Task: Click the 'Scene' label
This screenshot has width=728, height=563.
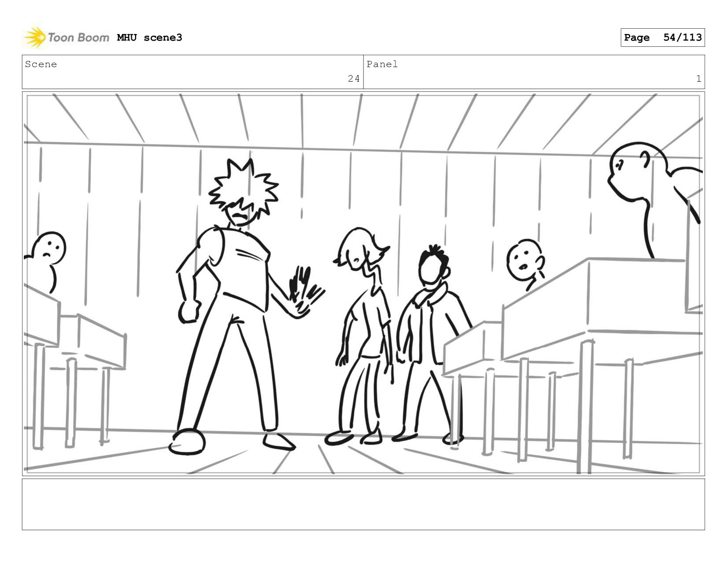Action: (41, 64)
